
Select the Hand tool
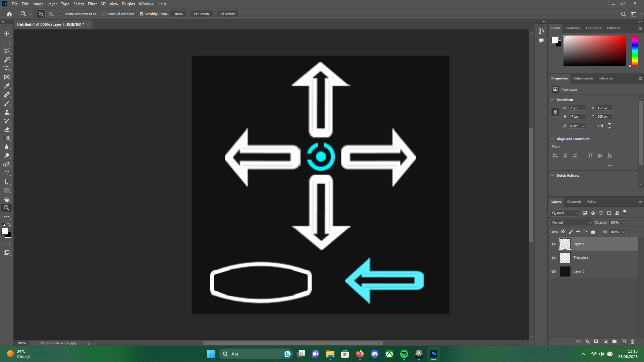(7, 199)
